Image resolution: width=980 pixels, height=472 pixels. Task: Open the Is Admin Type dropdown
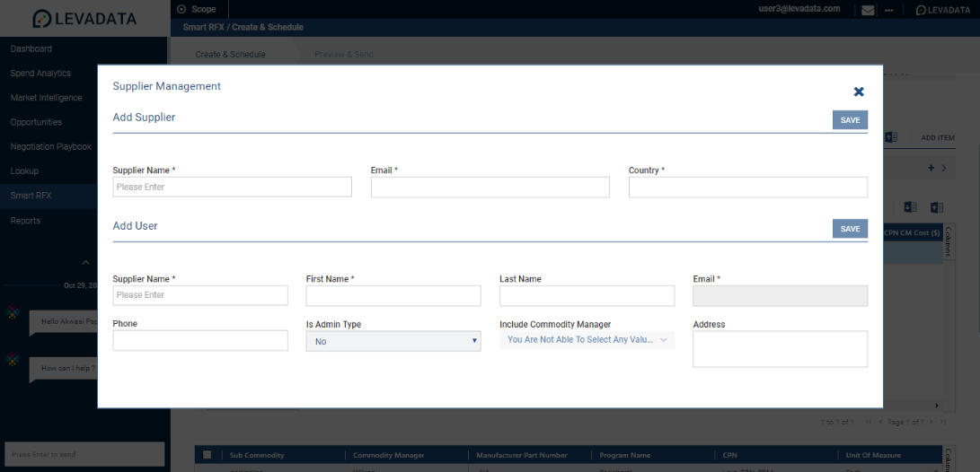tap(393, 341)
